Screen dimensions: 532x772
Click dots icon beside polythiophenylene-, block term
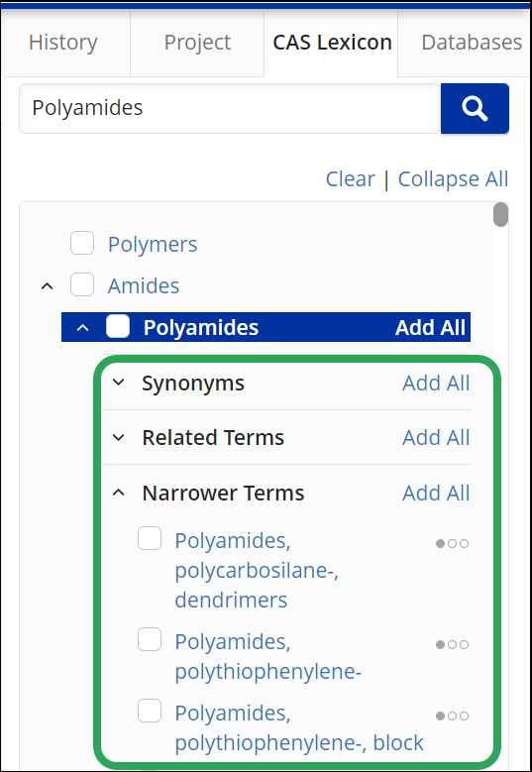point(453,716)
